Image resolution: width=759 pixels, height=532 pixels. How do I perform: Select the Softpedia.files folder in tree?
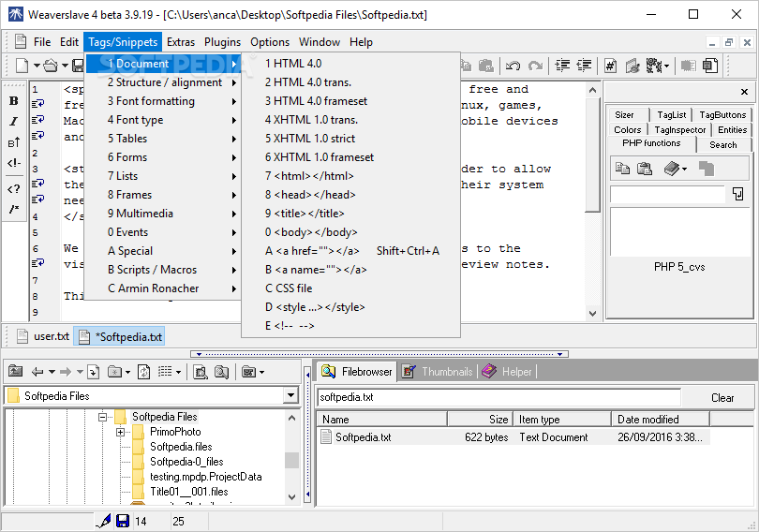pyautogui.click(x=181, y=447)
